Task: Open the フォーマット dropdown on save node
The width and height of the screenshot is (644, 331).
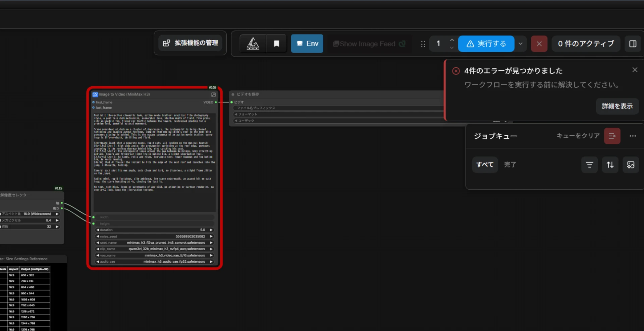Action: point(338,114)
